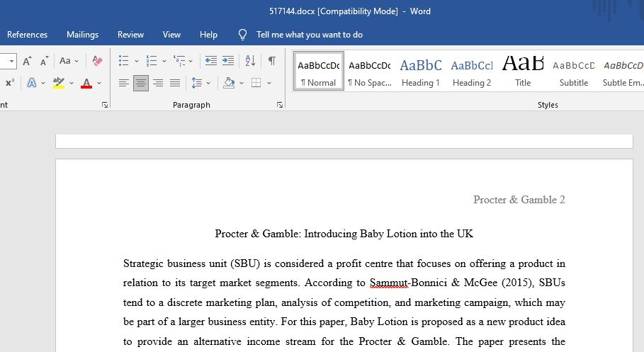Expand the Shading color dropdown arrow

click(x=242, y=83)
